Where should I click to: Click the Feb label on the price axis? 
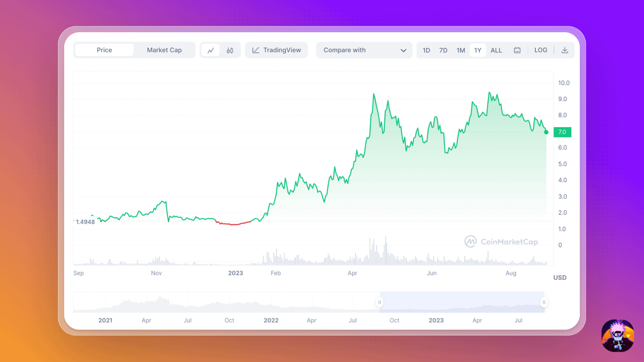[276, 274]
